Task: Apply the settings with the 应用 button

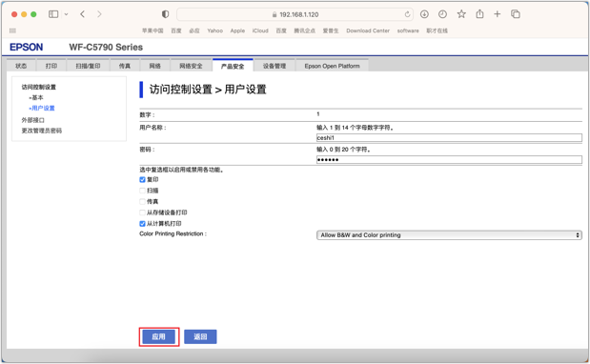Action: pos(159,336)
